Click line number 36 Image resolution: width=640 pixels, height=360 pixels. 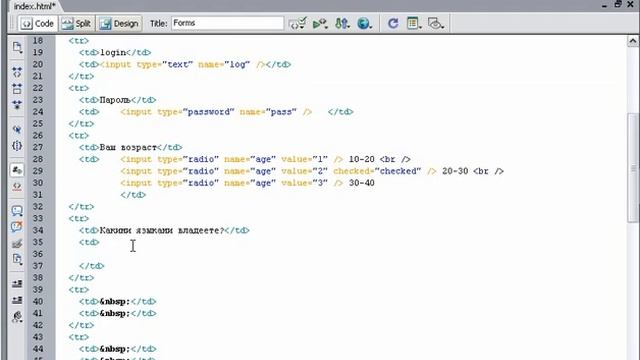(x=38, y=254)
